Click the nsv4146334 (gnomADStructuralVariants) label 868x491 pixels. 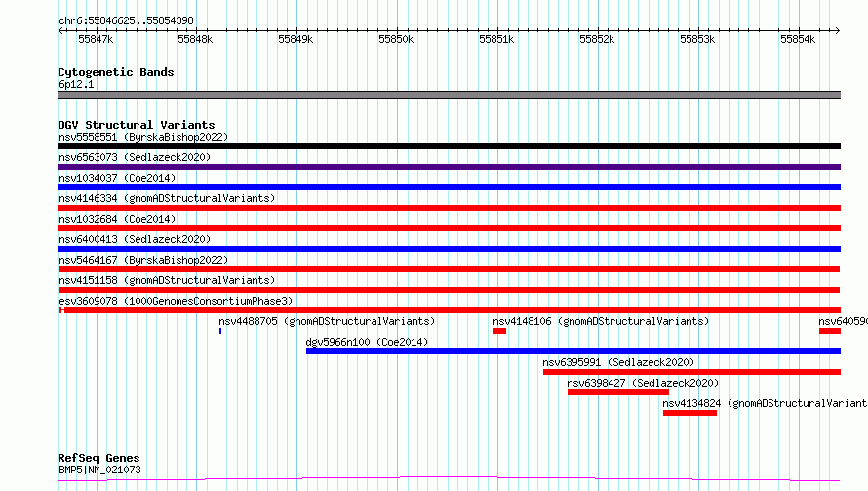[167, 198]
